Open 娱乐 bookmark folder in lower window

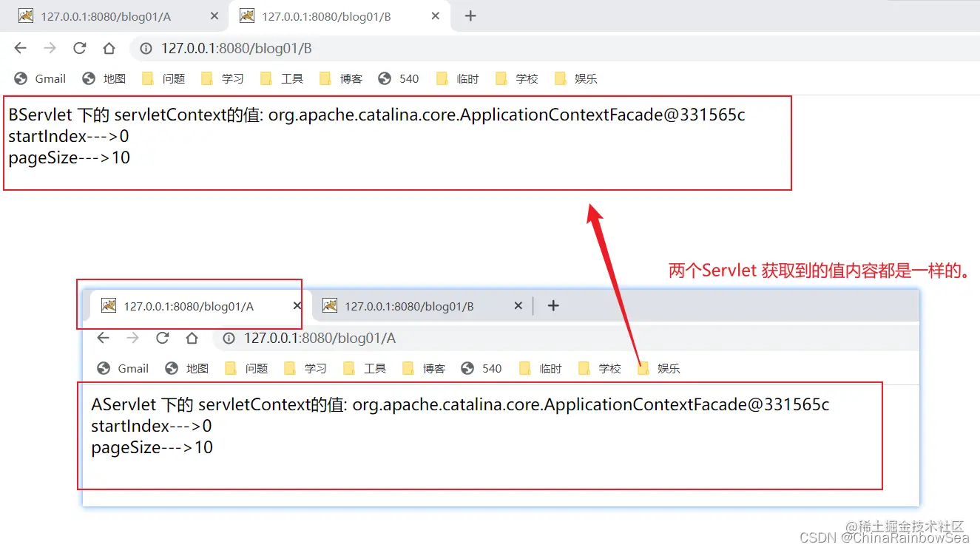coord(658,368)
